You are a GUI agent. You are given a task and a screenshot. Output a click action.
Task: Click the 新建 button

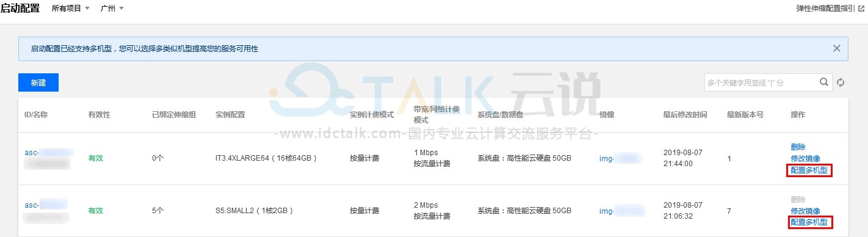click(38, 82)
